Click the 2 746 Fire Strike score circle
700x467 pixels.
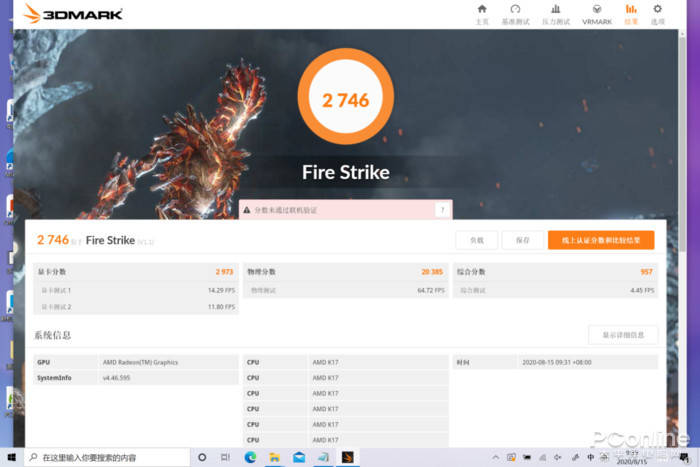pos(345,100)
